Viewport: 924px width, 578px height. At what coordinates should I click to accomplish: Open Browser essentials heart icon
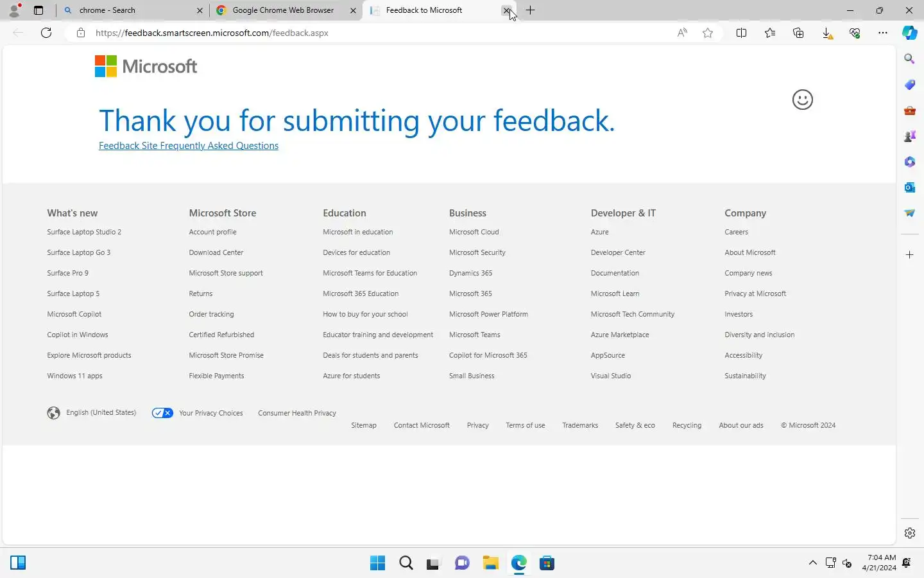click(x=855, y=33)
